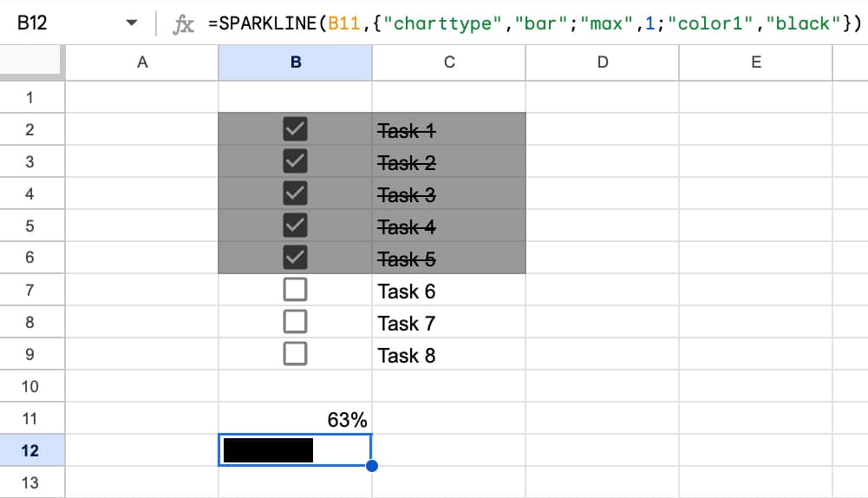Click the blue fill handle on B12

(372, 467)
